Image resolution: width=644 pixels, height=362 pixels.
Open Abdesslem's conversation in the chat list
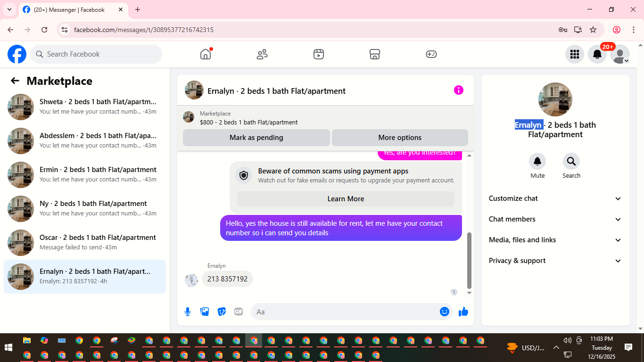pyautogui.click(x=85, y=141)
